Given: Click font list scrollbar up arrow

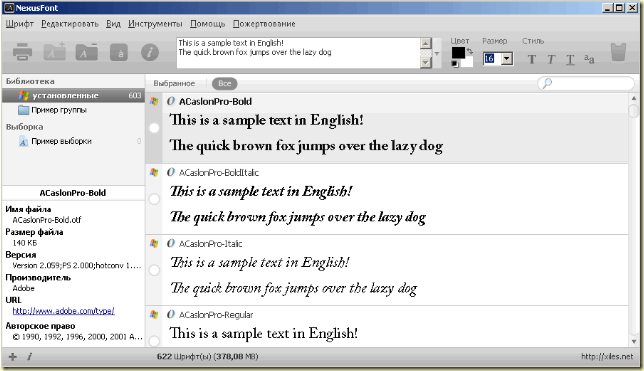Looking at the screenshot, I should tap(634, 99).
